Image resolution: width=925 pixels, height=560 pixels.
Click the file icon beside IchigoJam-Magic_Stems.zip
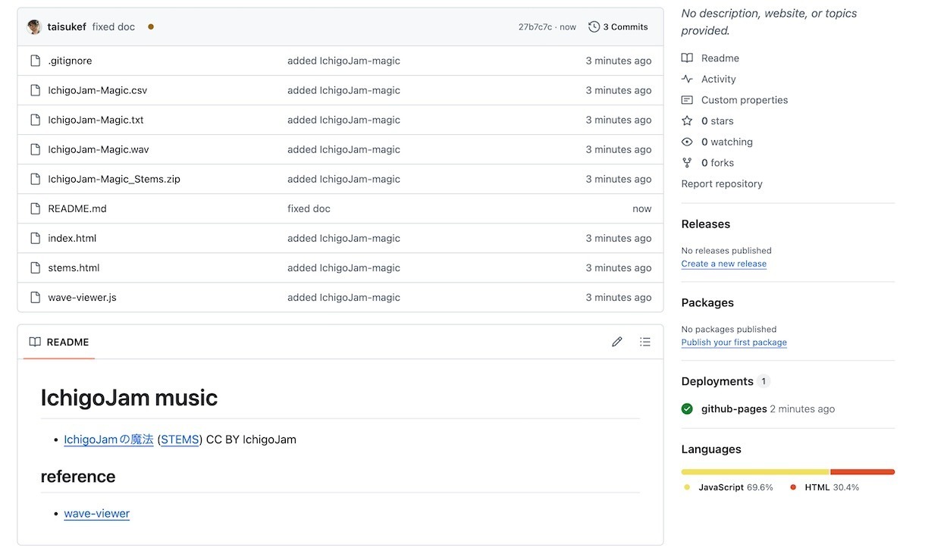[35, 179]
